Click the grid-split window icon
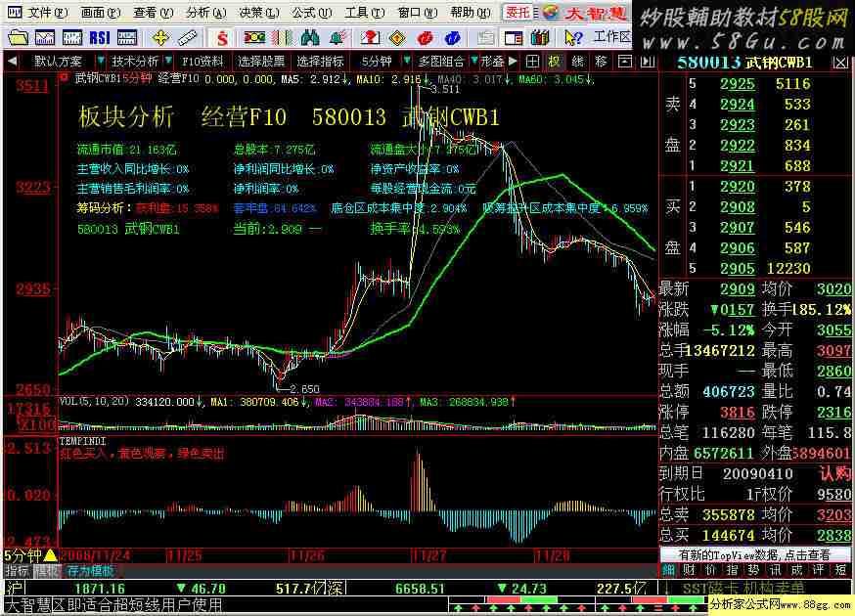Screen dimensions: 855x616 pos(532,62)
